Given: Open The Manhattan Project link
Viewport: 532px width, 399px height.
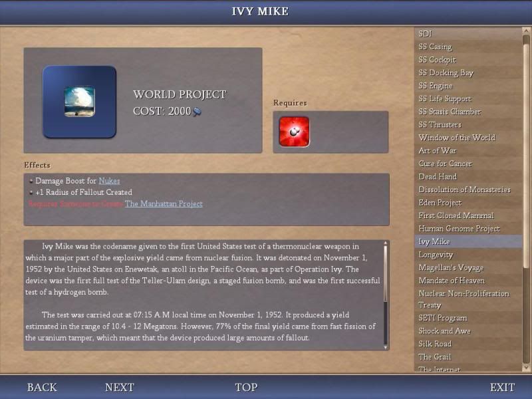Looking at the screenshot, I should [x=164, y=203].
